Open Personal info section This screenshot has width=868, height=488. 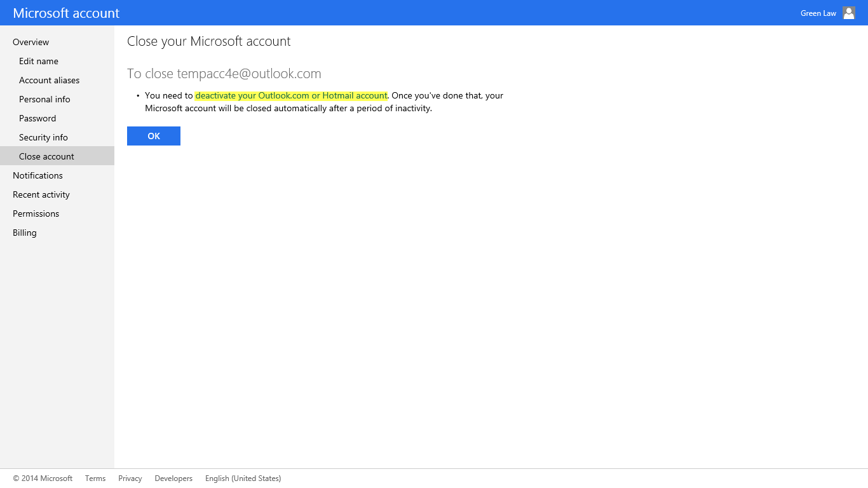tap(44, 99)
